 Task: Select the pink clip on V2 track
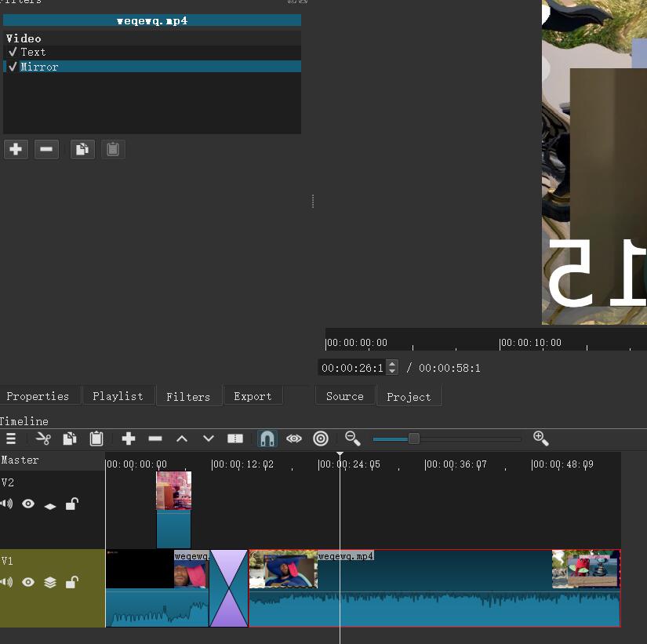[x=174, y=509]
